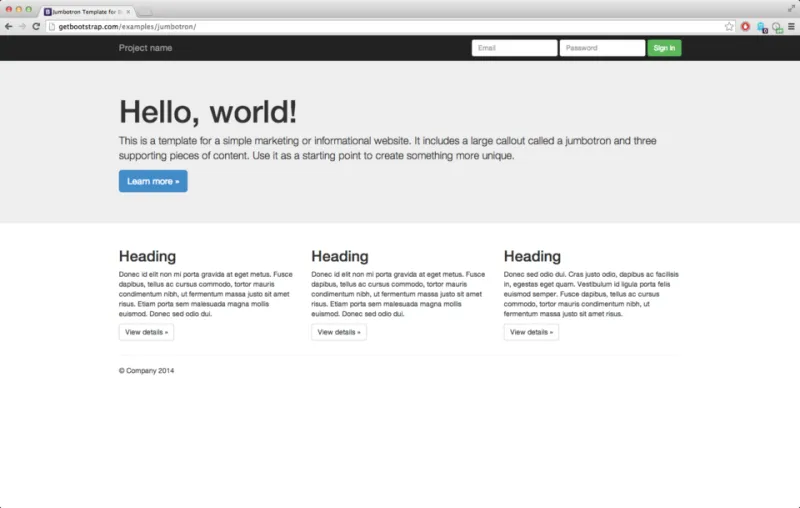The height and width of the screenshot is (508, 800).
Task: Click the Project name brand link
Action: coord(145,48)
